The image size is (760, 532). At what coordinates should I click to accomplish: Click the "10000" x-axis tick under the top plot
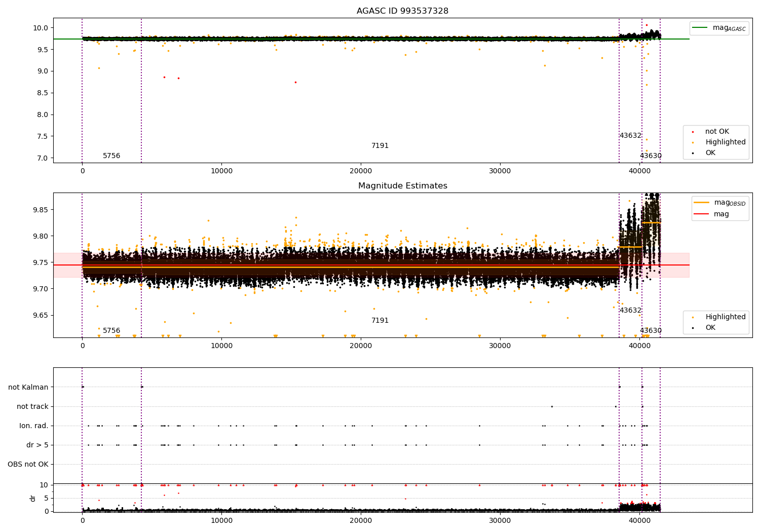pyautogui.click(x=221, y=171)
